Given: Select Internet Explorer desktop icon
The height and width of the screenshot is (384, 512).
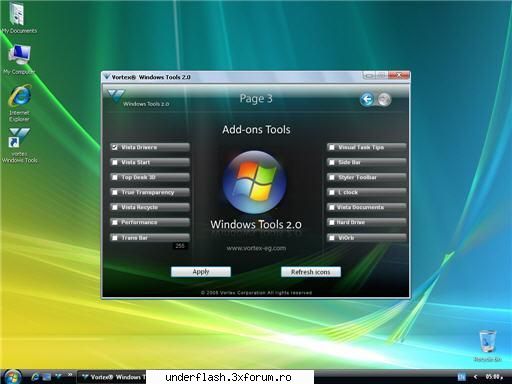Looking at the screenshot, I should pyautogui.click(x=19, y=103).
